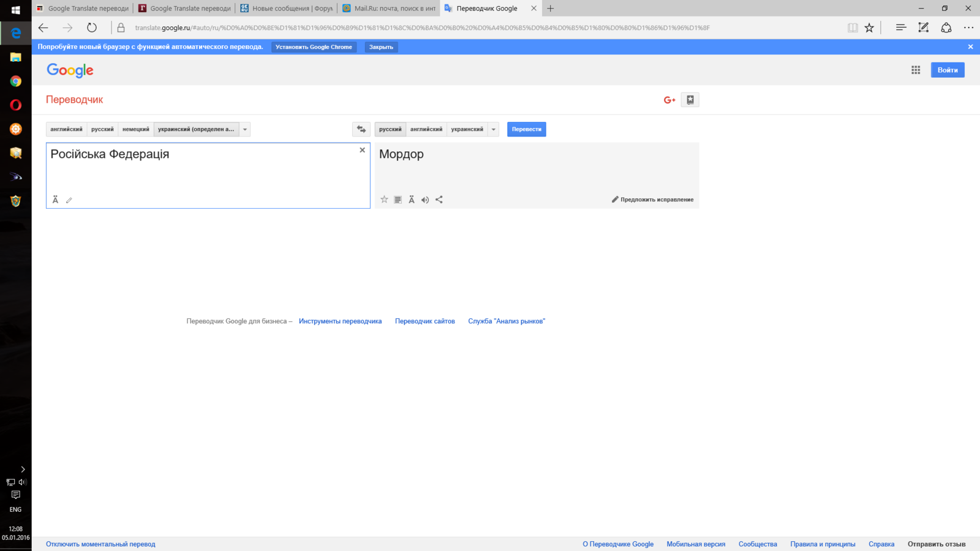Image resolution: width=980 pixels, height=551 pixels.
Task: Go forward in the browser
Action: 67,28
